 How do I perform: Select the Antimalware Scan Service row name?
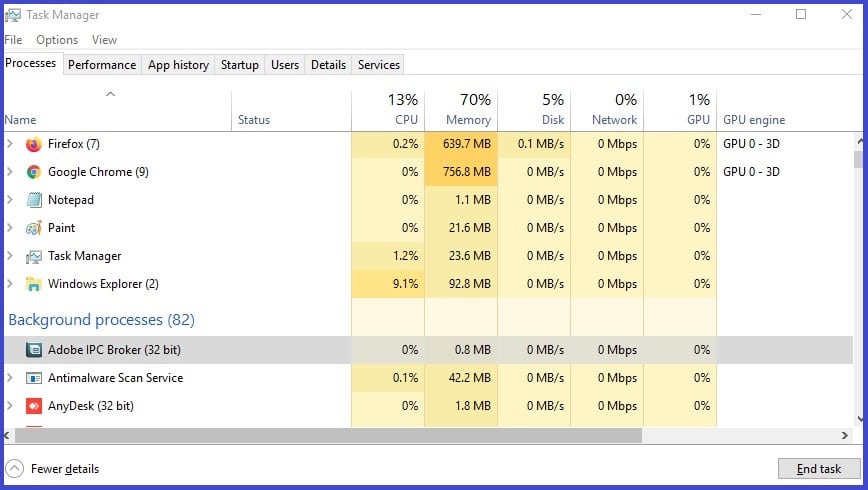pyautogui.click(x=115, y=378)
